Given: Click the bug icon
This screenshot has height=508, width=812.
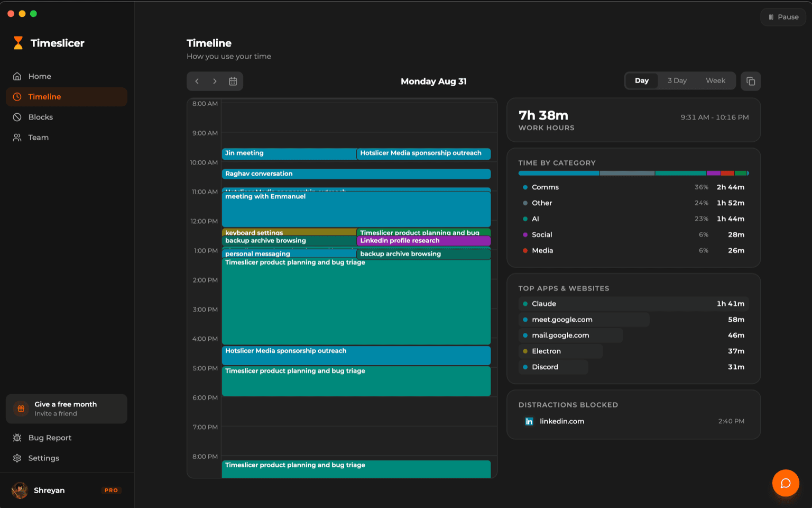Looking at the screenshot, I should tap(17, 438).
